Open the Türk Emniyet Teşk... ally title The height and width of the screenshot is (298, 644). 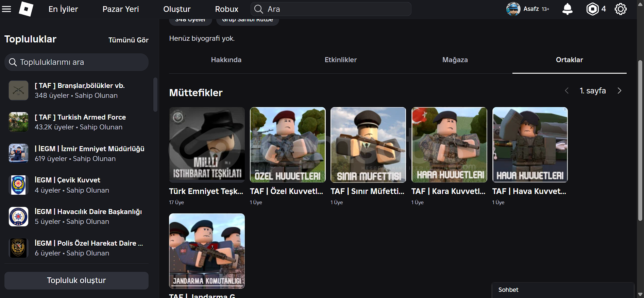(206, 191)
